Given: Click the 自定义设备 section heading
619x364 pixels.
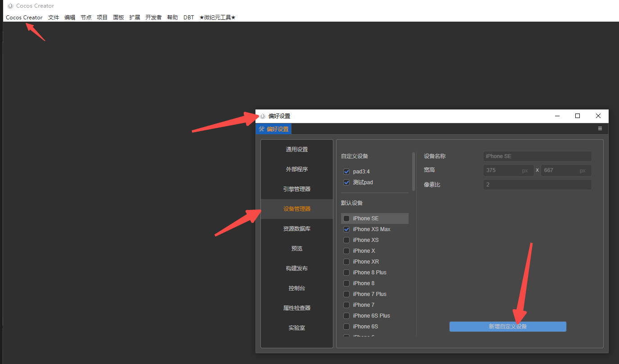Looking at the screenshot, I should pyautogui.click(x=355, y=156).
